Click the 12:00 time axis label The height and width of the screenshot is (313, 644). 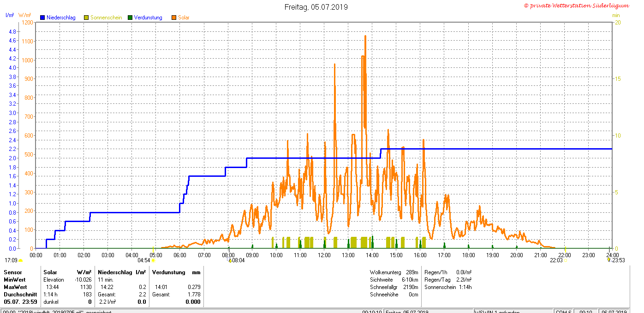(324, 255)
